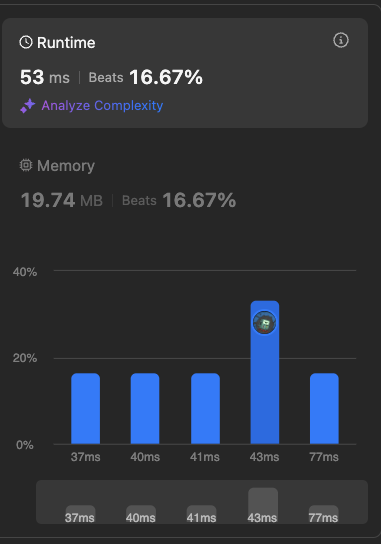
Task: Click the 77ms bar in the chart
Action: (x=324, y=408)
